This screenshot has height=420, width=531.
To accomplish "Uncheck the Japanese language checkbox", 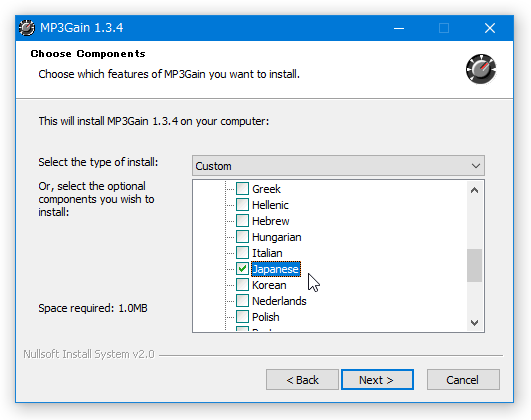I will click(242, 269).
